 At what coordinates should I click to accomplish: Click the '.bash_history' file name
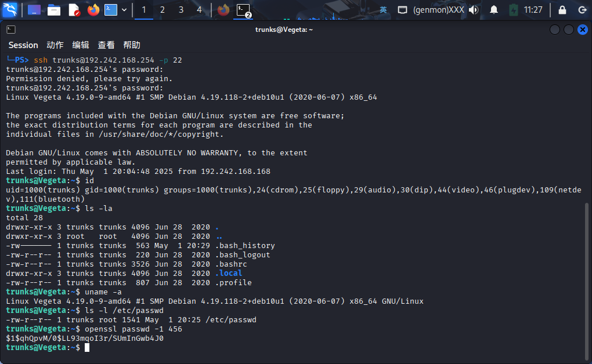pos(245,246)
